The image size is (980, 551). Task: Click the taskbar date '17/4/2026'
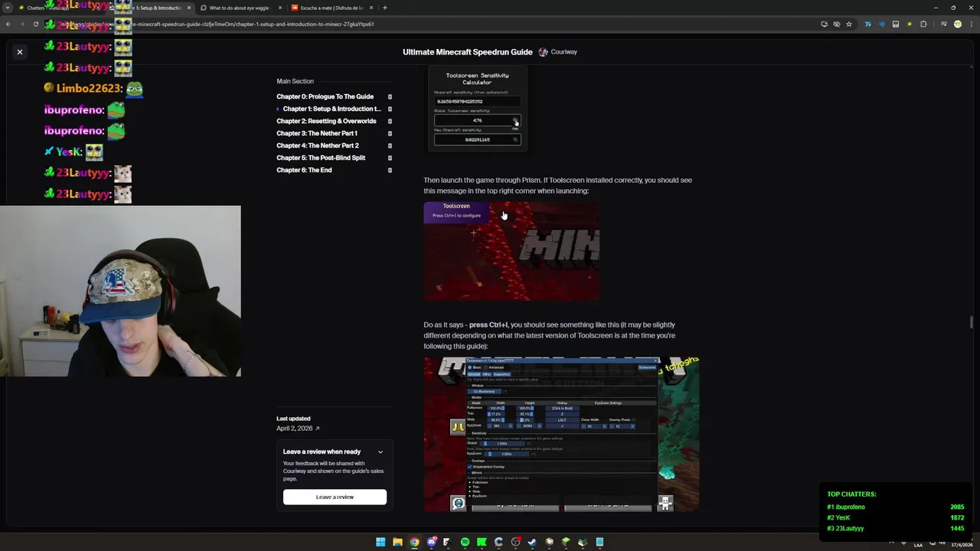point(962,545)
